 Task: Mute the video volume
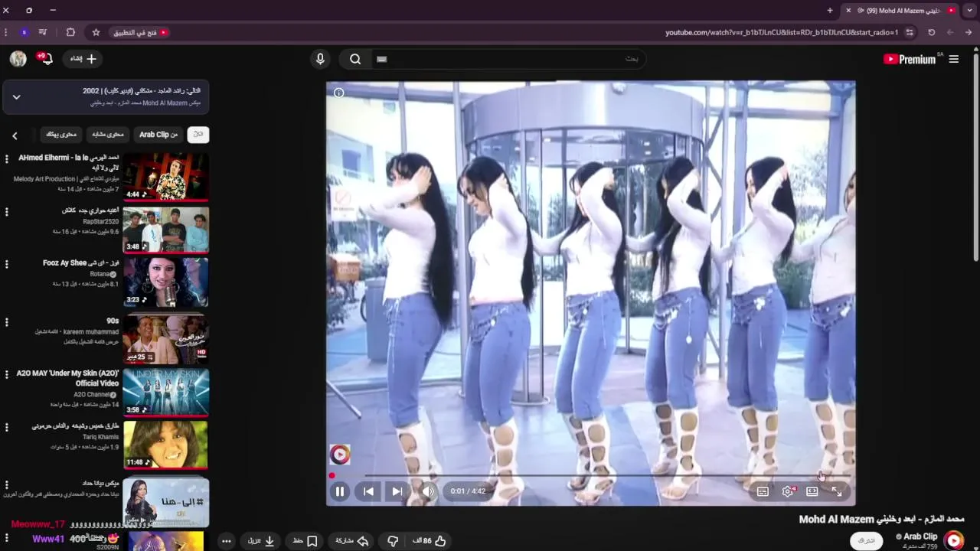click(x=428, y=491)
